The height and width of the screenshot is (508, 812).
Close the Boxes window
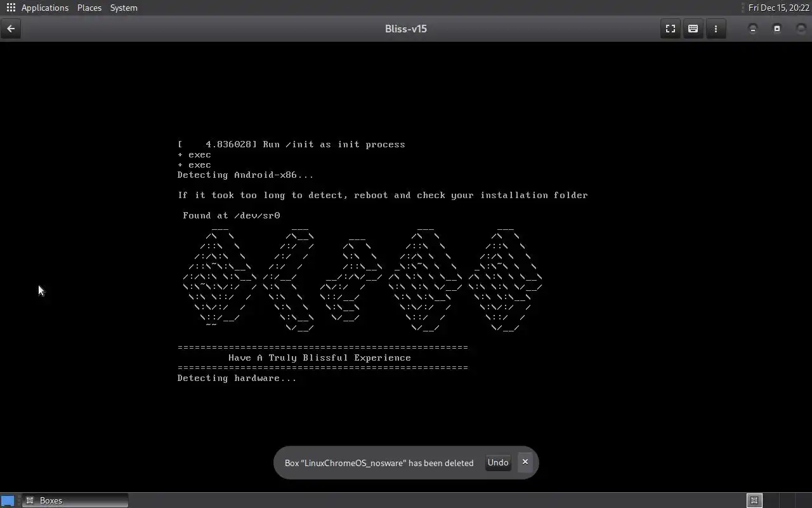(x=801, y=29)
